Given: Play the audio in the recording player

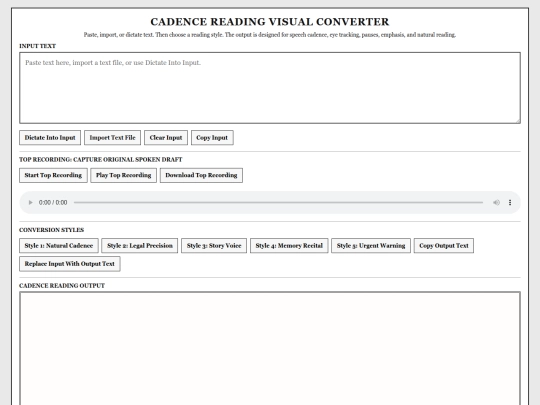Looking at the screenshot, I should point(30,202).
